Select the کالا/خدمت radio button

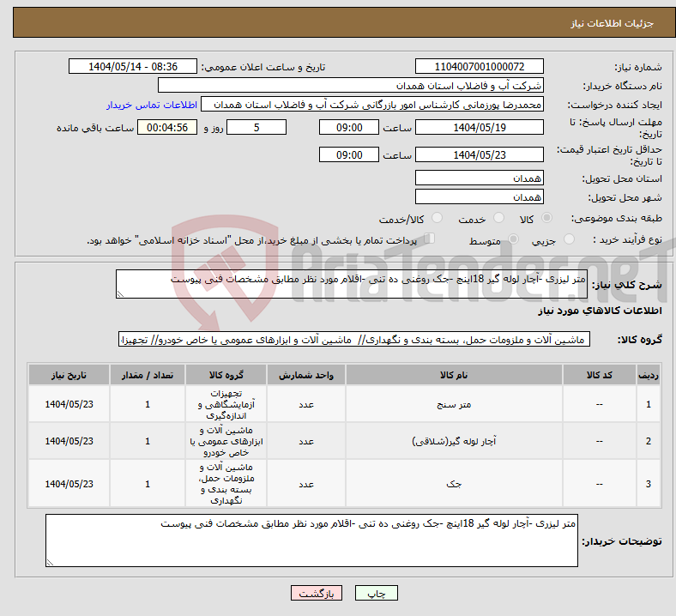pos(437,218)
